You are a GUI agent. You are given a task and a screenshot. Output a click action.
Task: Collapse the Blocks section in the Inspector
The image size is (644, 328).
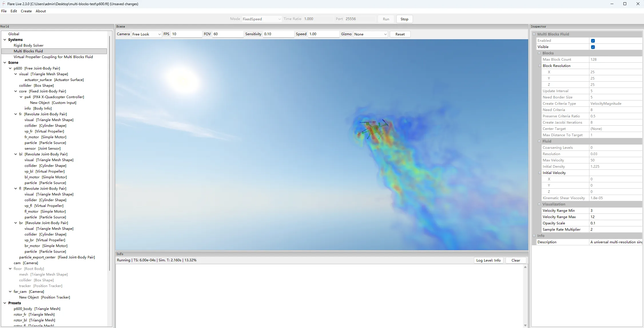pyautogui.click(x=539, y=53)
